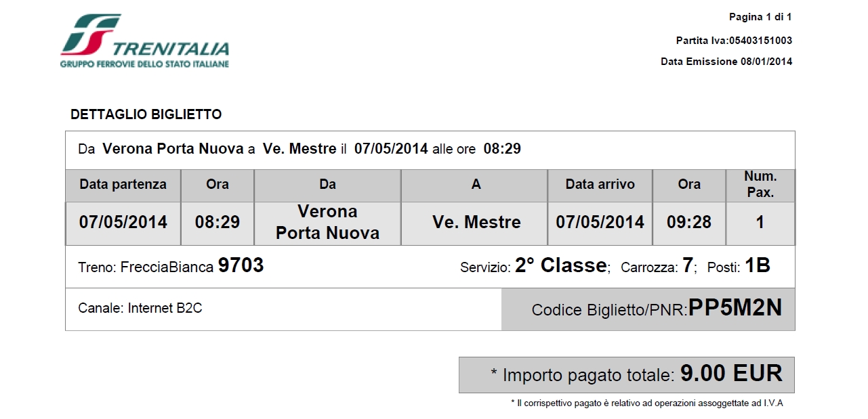The image size is (868, 419).
Task: Click the Trenitalia logo
Action: 144,41
